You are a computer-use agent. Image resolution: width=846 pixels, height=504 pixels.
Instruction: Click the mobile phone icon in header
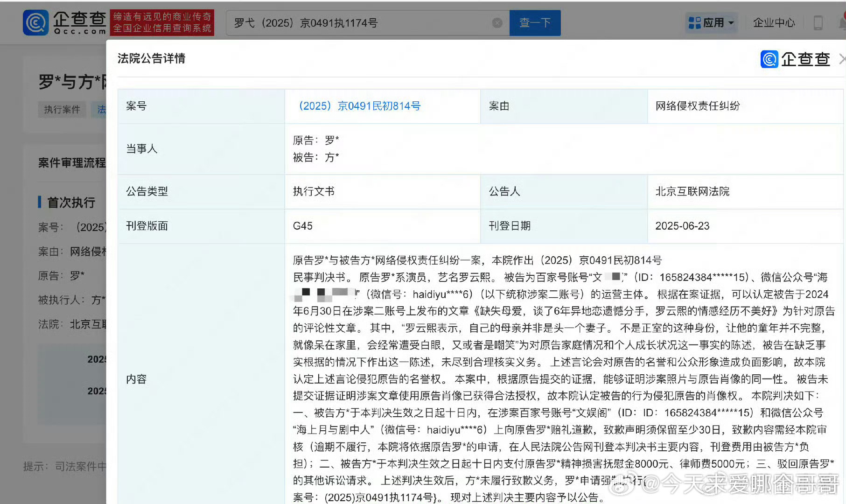point(818,22)
